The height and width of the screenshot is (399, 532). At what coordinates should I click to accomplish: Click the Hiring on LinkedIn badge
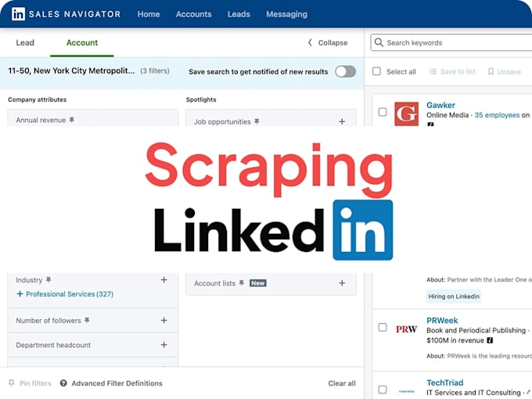pyautogui.click(x=454, y=297)
